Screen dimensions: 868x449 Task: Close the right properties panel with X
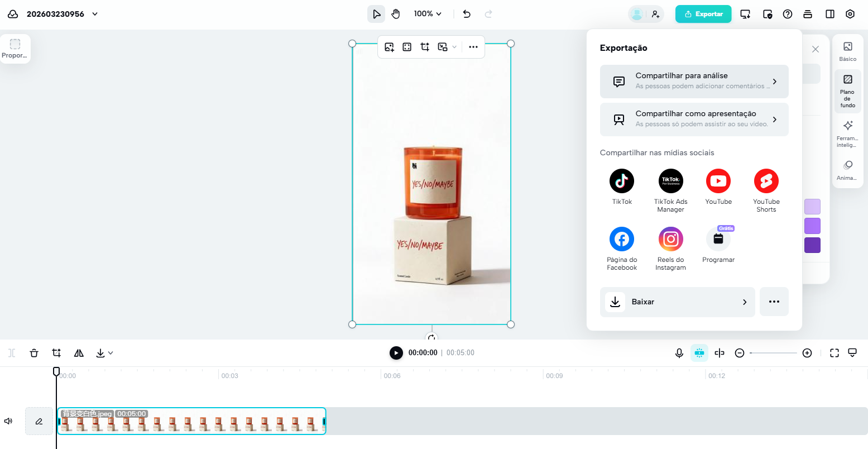click(x=816, y=49)
